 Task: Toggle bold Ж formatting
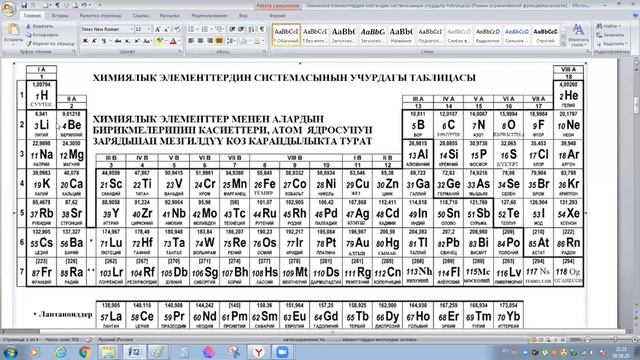point(85,41)
